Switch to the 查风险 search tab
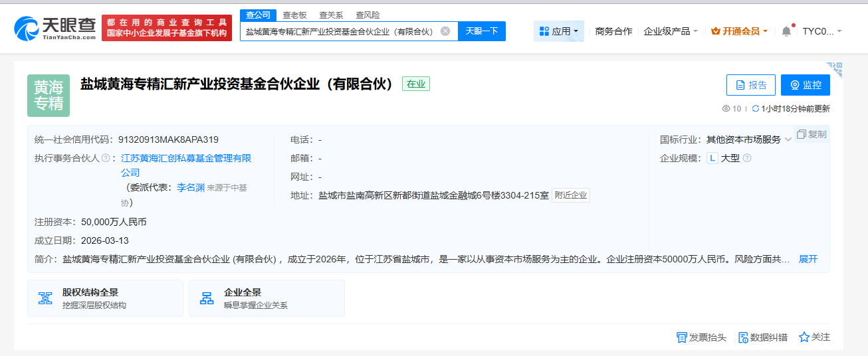The height and width of the screenshot is (356, 868). point(368,15)
